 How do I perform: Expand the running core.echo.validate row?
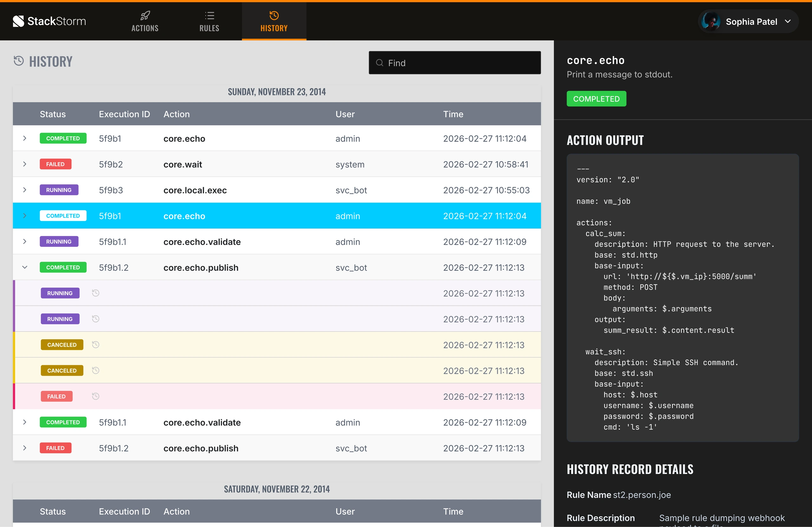(24, 242)
